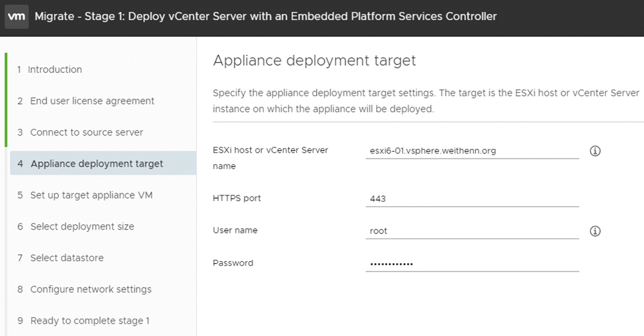Viewport: 644px width, 336px height.
Task: Click the Password label text
Action: [x=233, y=262]
